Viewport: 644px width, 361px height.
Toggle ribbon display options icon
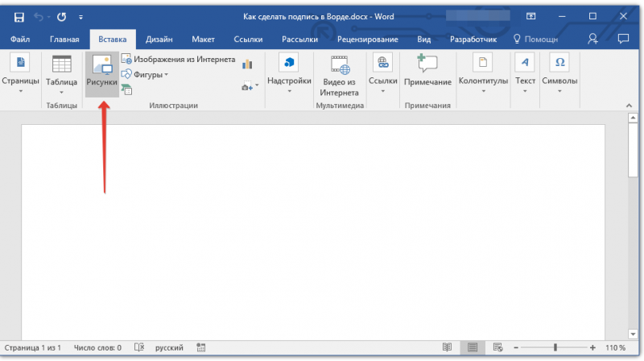(x=530, y=16)
